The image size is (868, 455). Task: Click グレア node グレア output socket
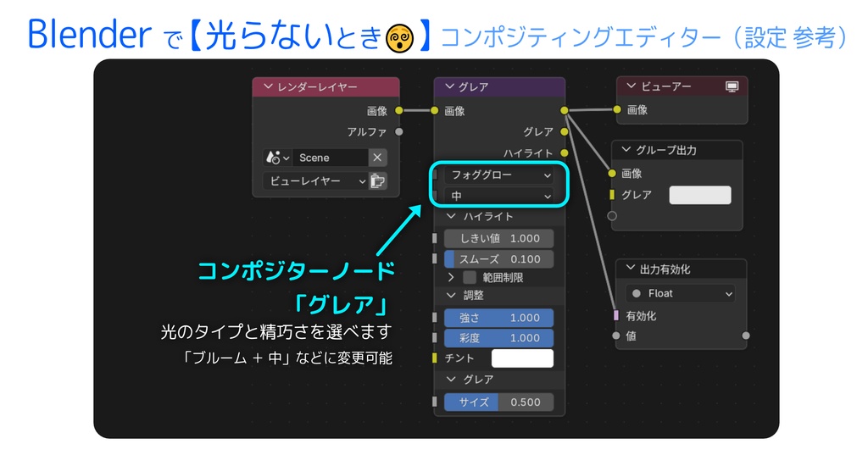pos(564,131)
